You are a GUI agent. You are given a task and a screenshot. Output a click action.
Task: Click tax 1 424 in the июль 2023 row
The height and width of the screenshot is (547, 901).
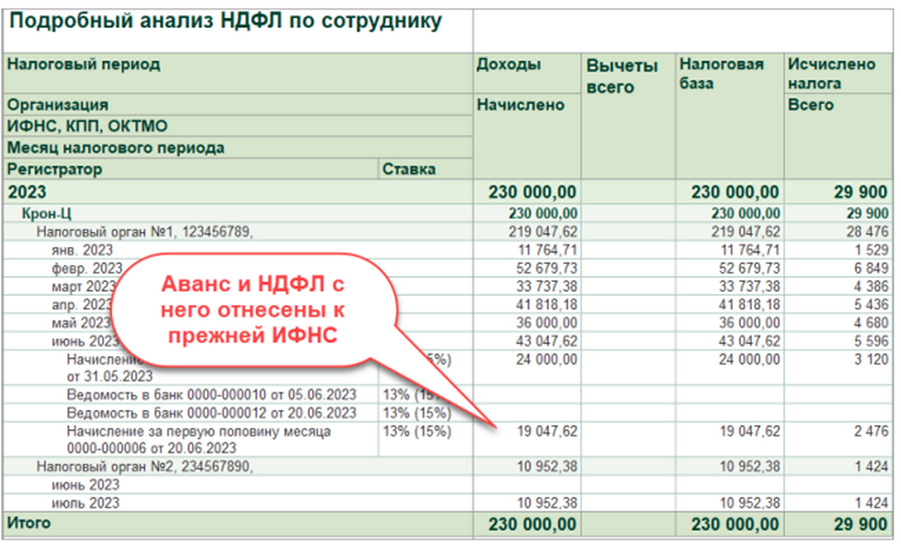[x=872, y=503]
